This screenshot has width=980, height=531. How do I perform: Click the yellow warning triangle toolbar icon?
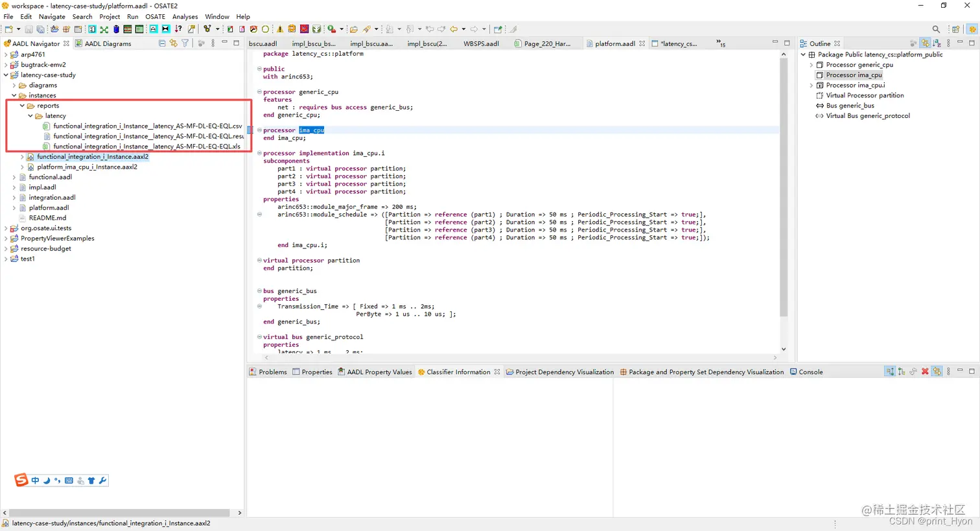[280, 29]
